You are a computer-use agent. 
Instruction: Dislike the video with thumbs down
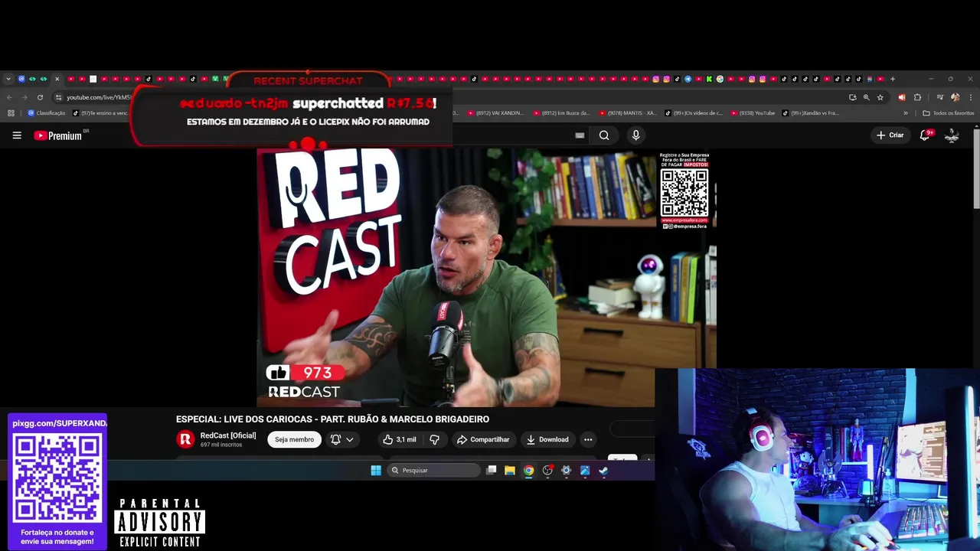point(434,439)
